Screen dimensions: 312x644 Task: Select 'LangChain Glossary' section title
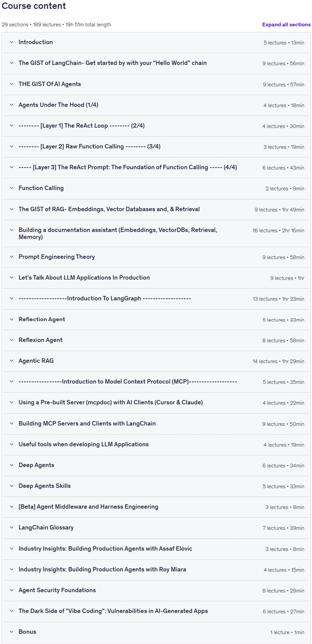(46, 527)
